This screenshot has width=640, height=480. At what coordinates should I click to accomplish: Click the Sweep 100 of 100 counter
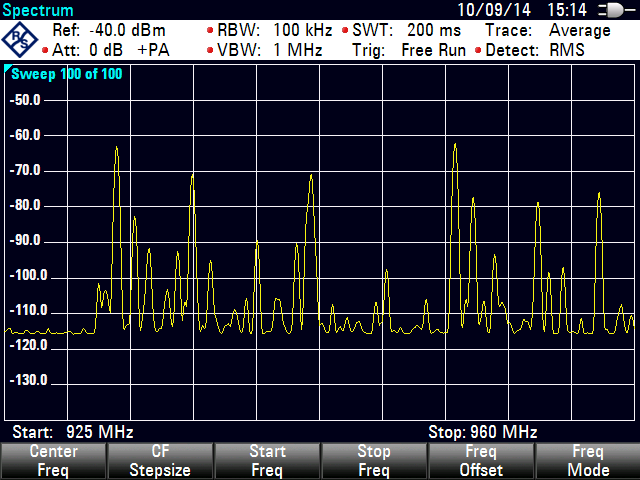coord(67,74)
